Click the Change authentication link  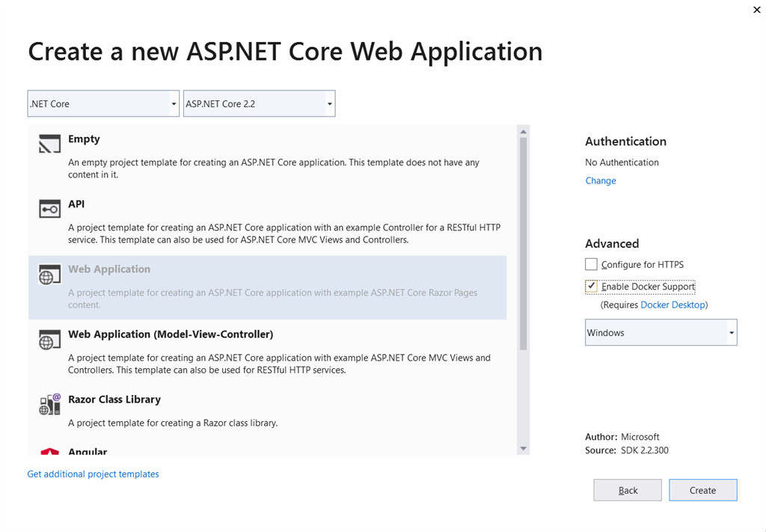(600, 180)
